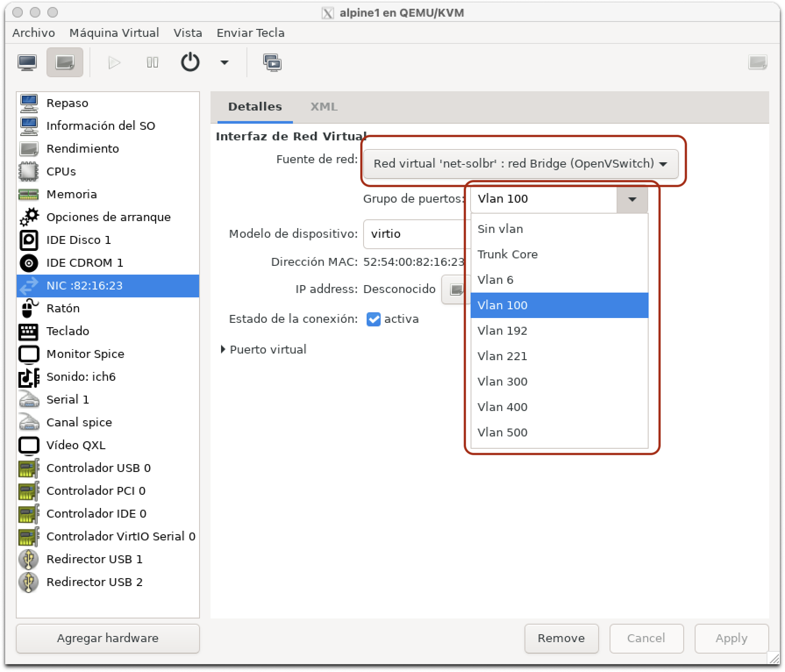Click the hardware details toolbar icon

65,63
